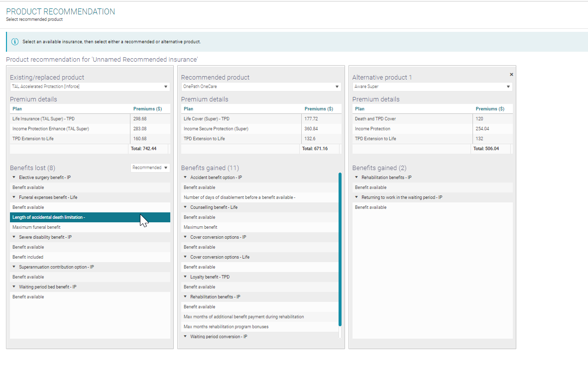
Task: Open the Existing/replaced product dropdown
Action: [90, 87]
